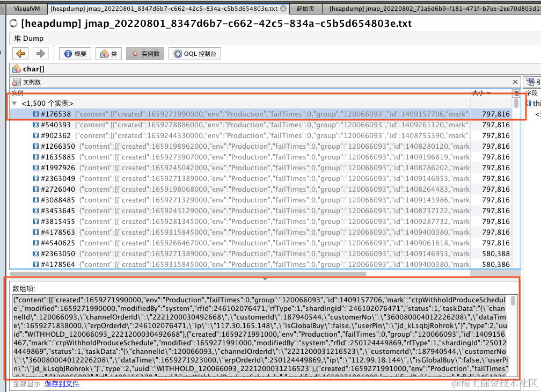Screen dimensions: 541x392
Task: Select instance row #1997926
Action: click(x=260, y=168)
